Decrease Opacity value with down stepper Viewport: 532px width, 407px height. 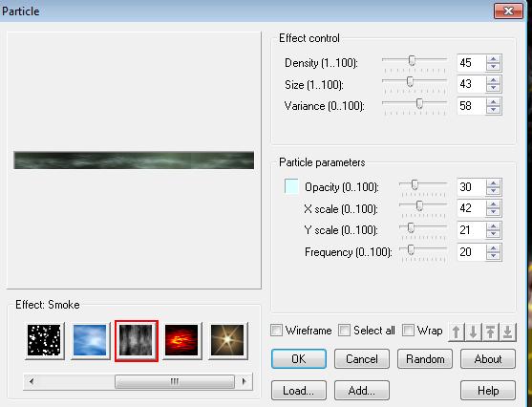(x=494, y=191)
